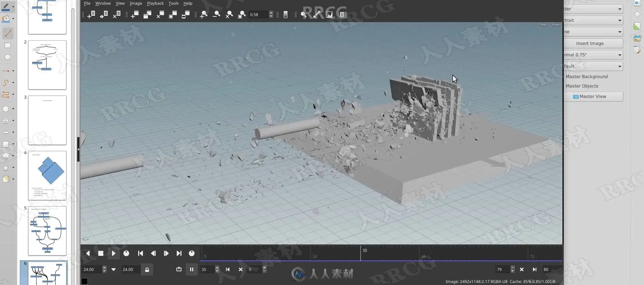Viewport: 644px width, 285px height.
Task: Open the File menu in MPlay
Action: click(x=87, y=3)
